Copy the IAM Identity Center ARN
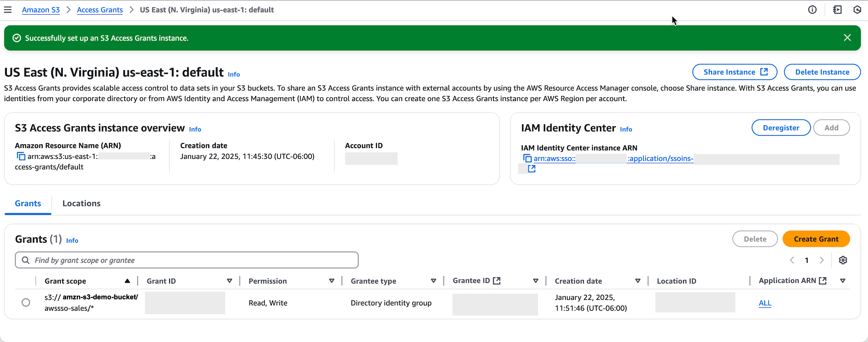 pos(527,158)
